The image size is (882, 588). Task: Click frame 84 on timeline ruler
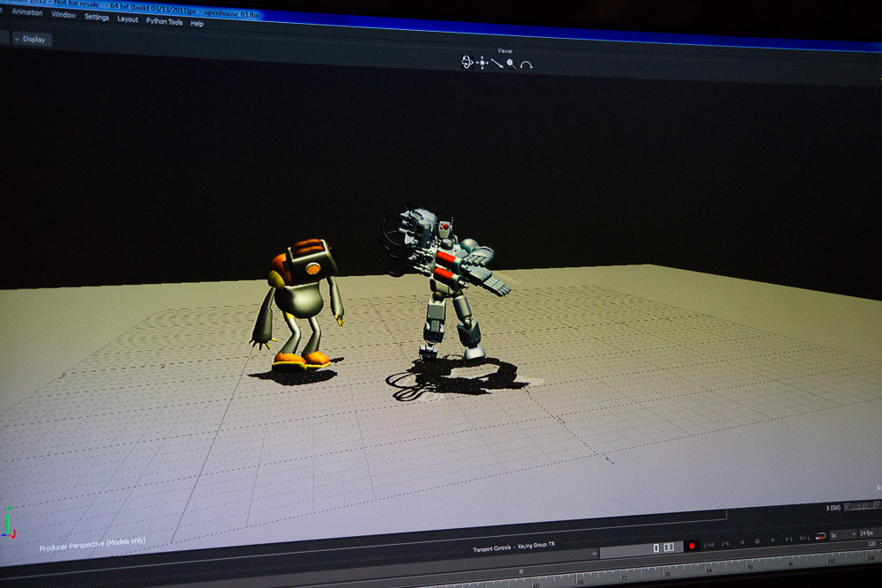pos(707,570)
